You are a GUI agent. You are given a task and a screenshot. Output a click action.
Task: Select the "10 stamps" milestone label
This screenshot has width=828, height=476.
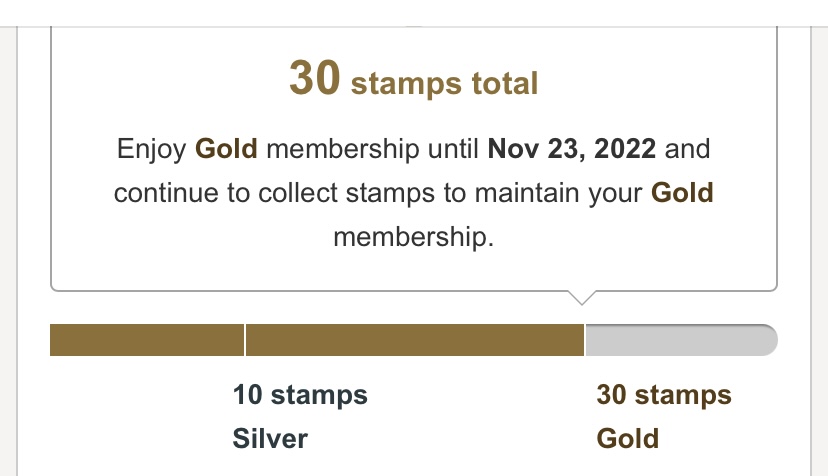tap(300, 395)
